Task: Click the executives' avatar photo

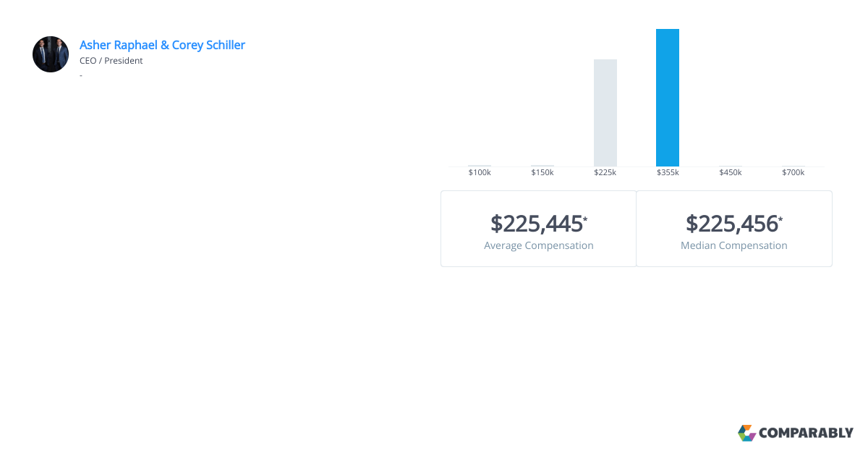Action: coord(51,54)
